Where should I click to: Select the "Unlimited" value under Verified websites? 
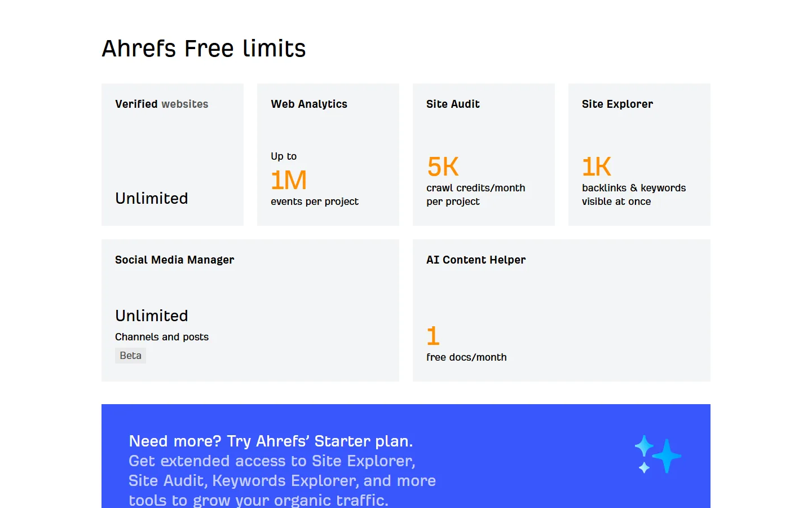152,198
